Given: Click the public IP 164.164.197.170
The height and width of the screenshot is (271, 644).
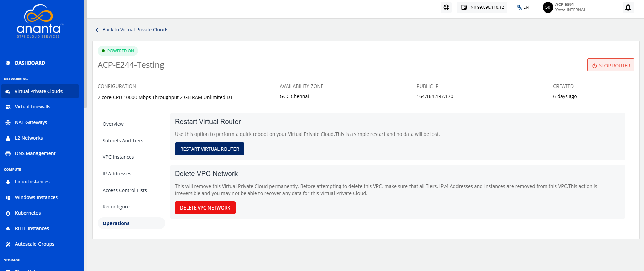Looking at the screenshot, I should pyautogui.click(x=435, y=96).
